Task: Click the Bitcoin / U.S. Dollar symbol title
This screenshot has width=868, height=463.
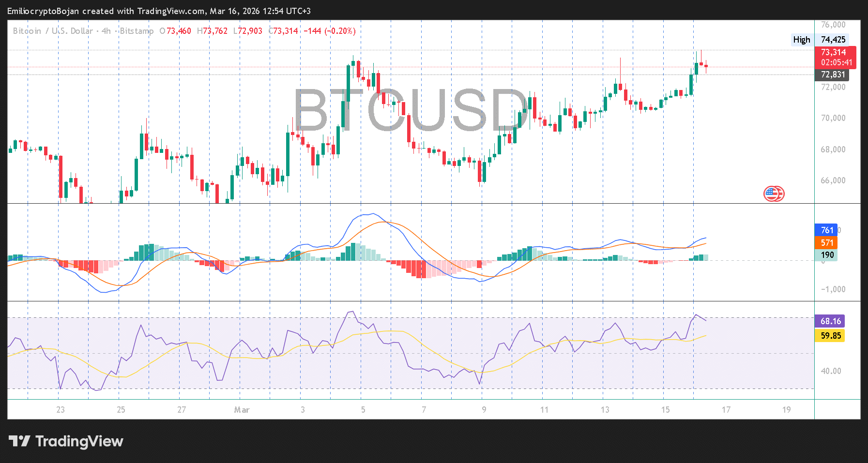Action: coord(53,31)
